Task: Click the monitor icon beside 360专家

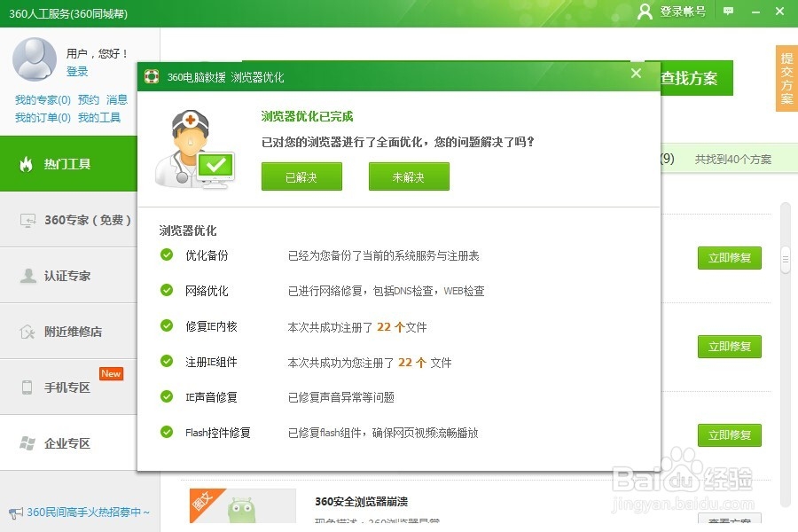Action: tap(27, 221)
